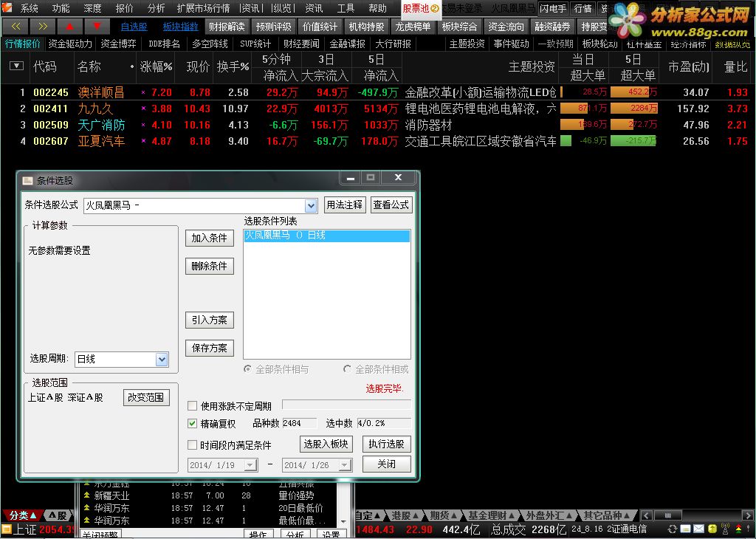Image resolution: width=756 pixels, height=539 pixels.
Task: Click the 改变范围 button
Action: tap(146, 397)
